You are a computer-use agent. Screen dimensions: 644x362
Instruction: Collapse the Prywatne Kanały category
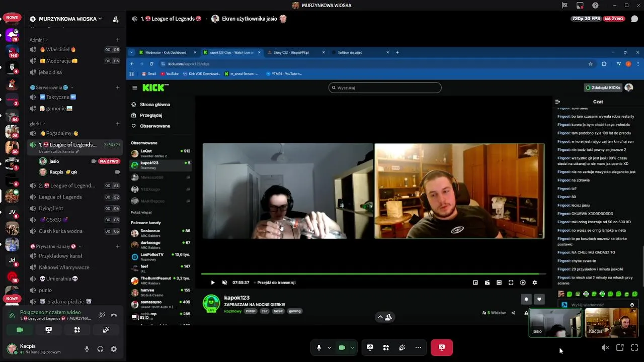coord(55,246)
